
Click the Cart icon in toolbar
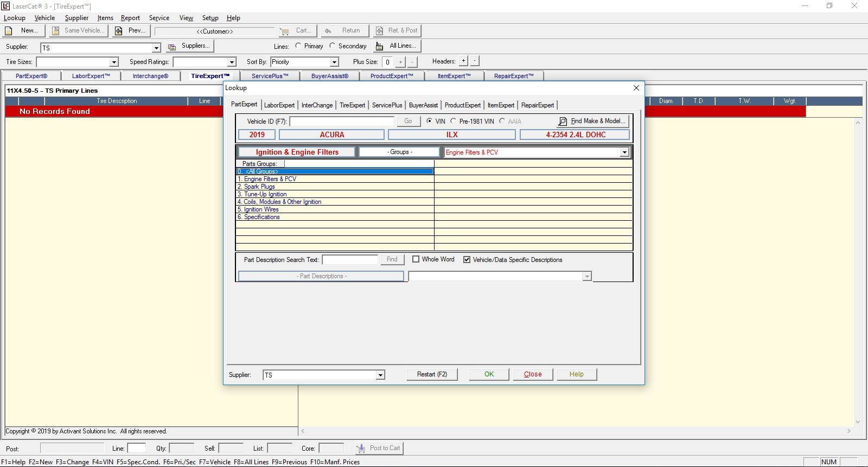point(284,31)
